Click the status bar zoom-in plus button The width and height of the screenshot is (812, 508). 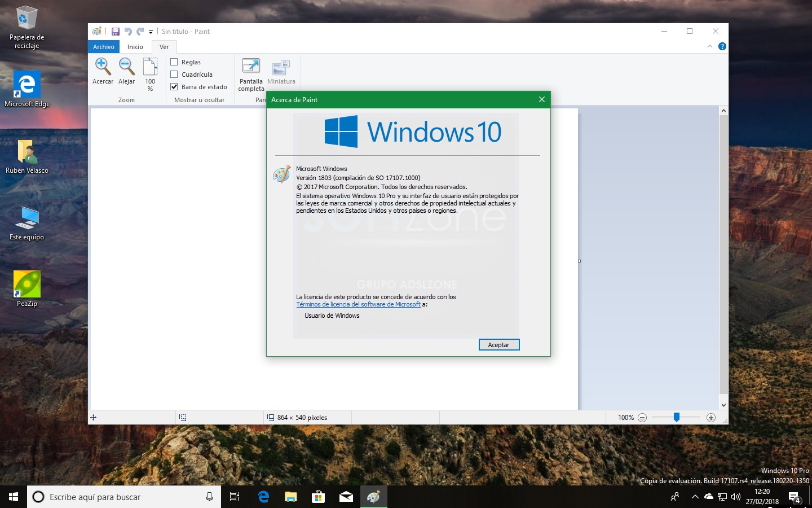(x=711, y=418)
